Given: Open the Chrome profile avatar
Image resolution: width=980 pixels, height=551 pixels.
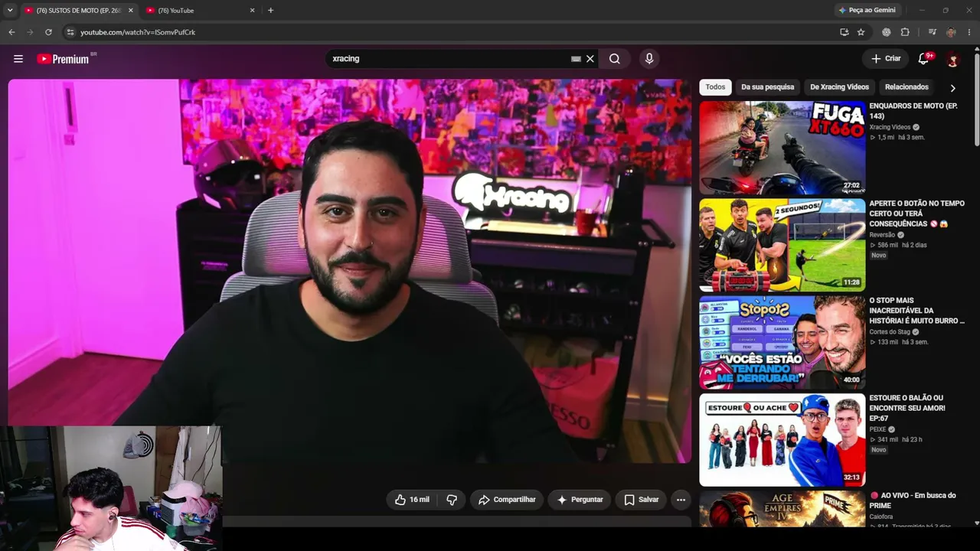Looking at the screenshot, I should (x=951, y=32).
